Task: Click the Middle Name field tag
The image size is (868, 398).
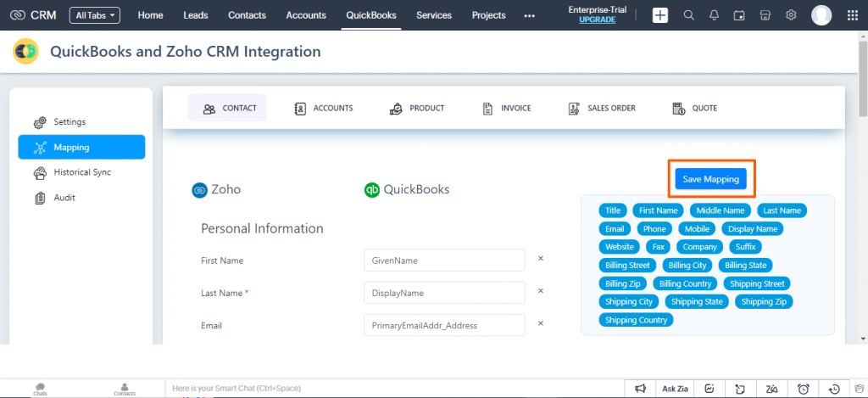Action: point(721,210)
